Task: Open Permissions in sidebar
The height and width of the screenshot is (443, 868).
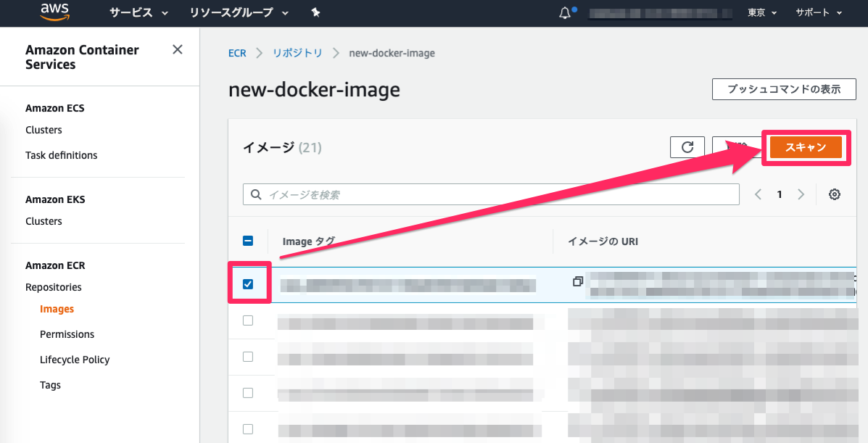Action: coord(67,334)
